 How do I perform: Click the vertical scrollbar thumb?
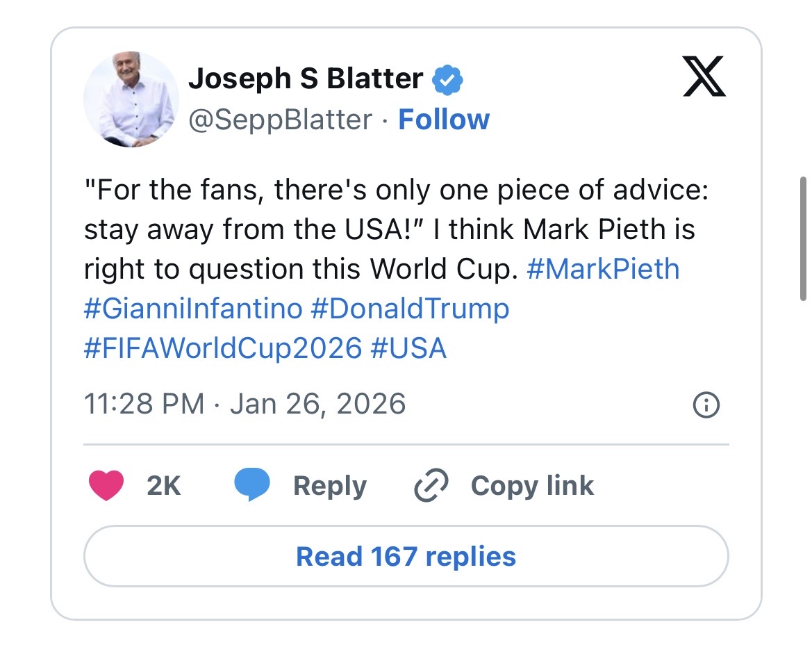pos(803,238)
